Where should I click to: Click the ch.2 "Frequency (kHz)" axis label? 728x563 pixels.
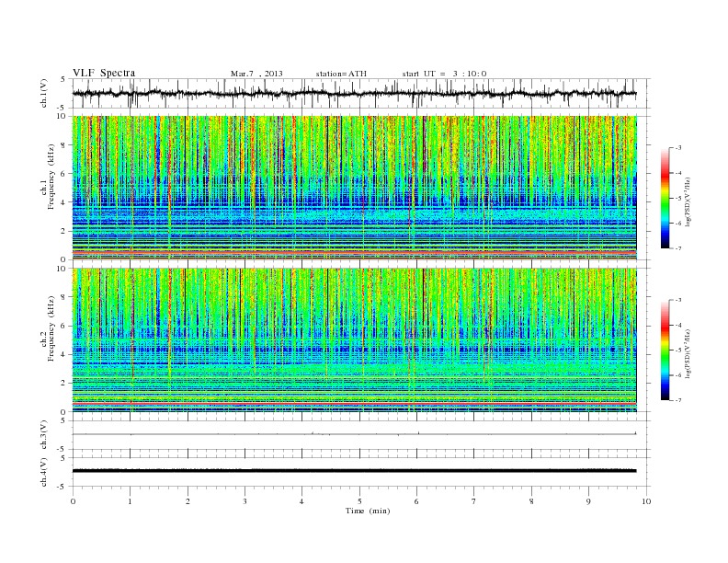(51, 328)
